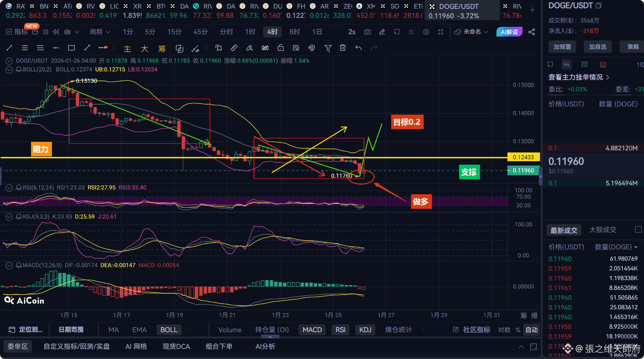Toggle the RSI indicator button
644x359 pixels.
tap(340, 330)
